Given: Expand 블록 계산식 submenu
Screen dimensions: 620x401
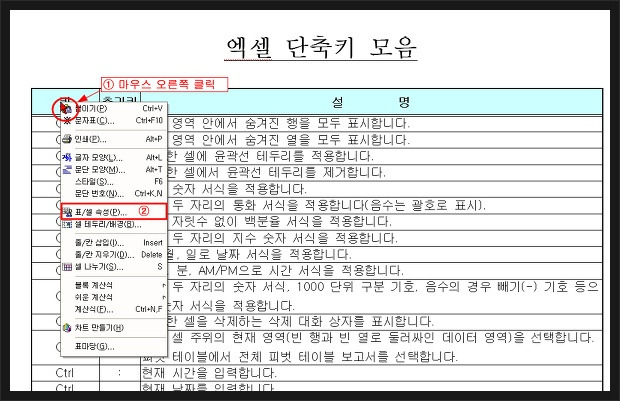Looking at the screenshot, I should click(114, 285).
